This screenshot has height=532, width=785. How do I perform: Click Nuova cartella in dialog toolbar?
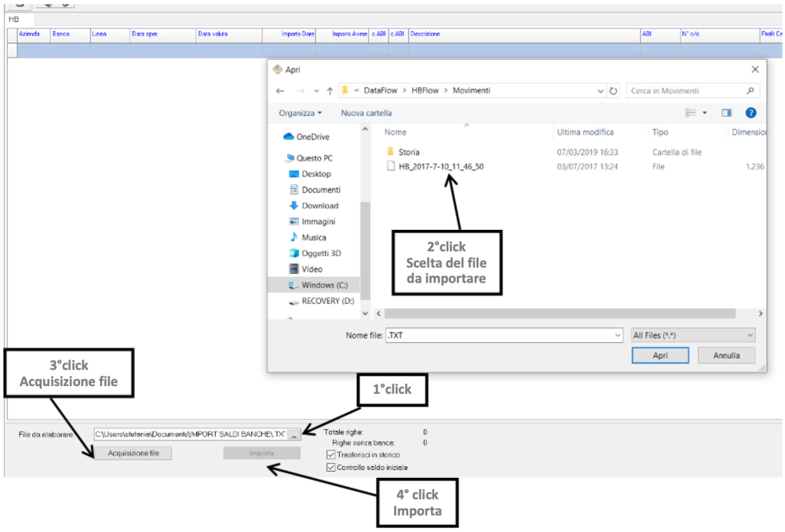pos(366,113)
